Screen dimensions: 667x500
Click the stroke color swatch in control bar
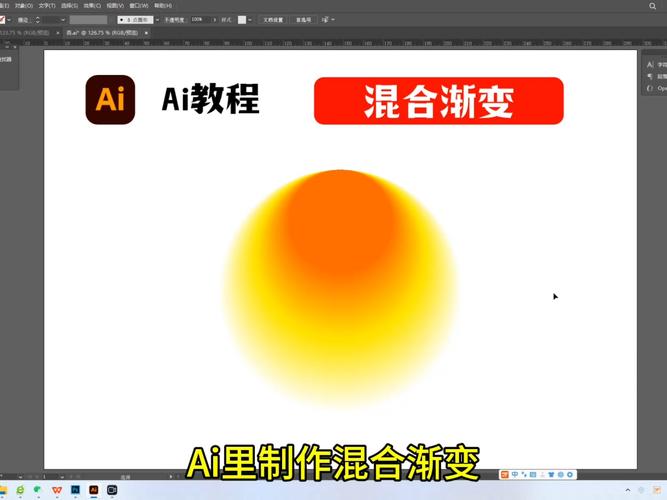[4, 19]
